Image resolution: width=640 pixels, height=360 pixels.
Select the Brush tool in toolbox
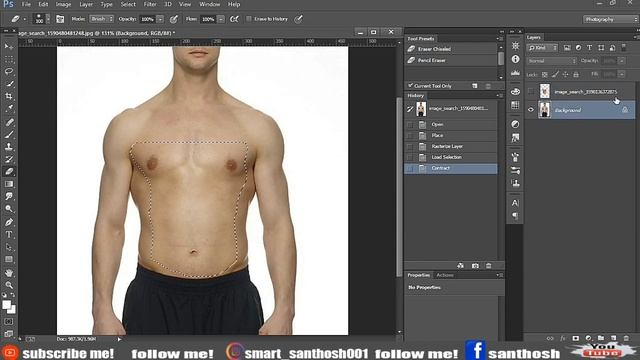coord(9,134)
